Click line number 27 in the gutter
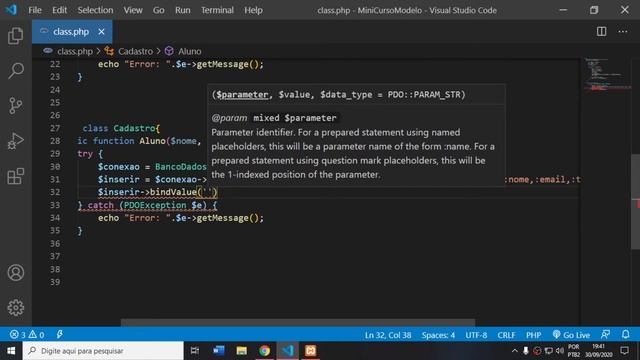This screenshot has height=360, width=640. tap(55, 128)
